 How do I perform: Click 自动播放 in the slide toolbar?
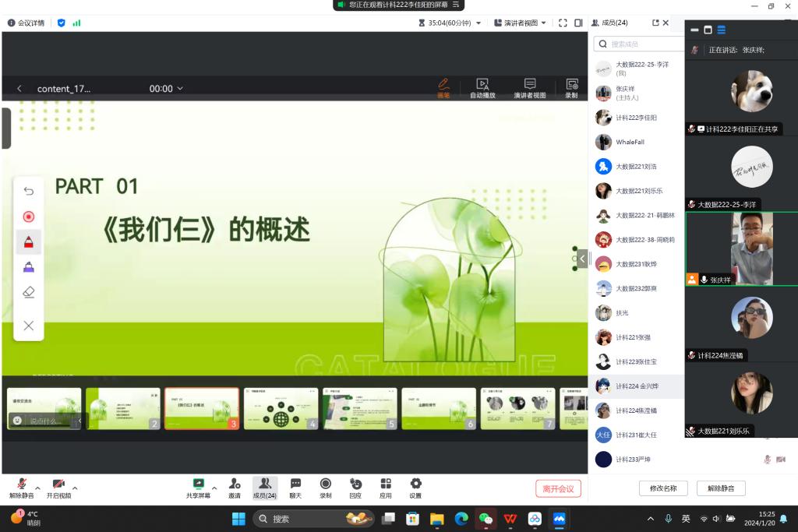coord(482,88)
